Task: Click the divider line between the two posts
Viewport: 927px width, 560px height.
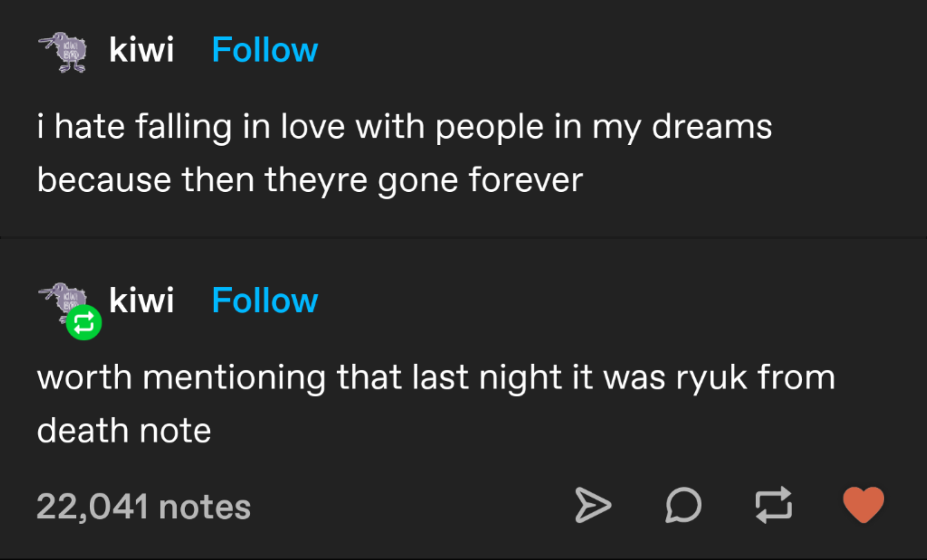Action: click(463, 237)
